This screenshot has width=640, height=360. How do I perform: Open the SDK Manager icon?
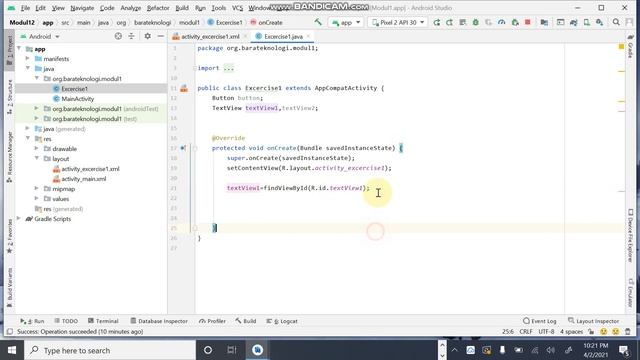pos(600,22)
